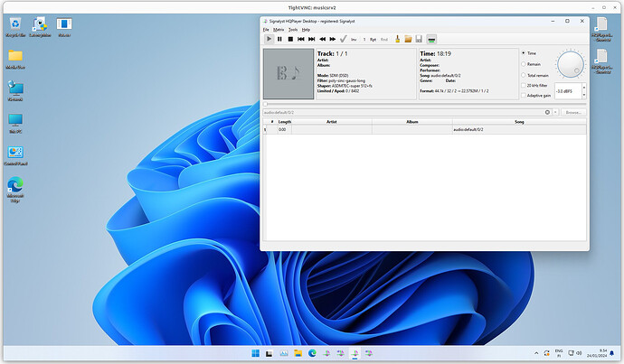
Task: Skip to the next track
Action: point(312,39)
